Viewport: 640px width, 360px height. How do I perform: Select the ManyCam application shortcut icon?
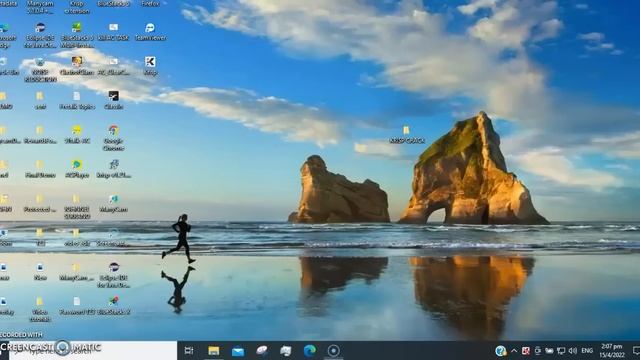pos(113,203)
